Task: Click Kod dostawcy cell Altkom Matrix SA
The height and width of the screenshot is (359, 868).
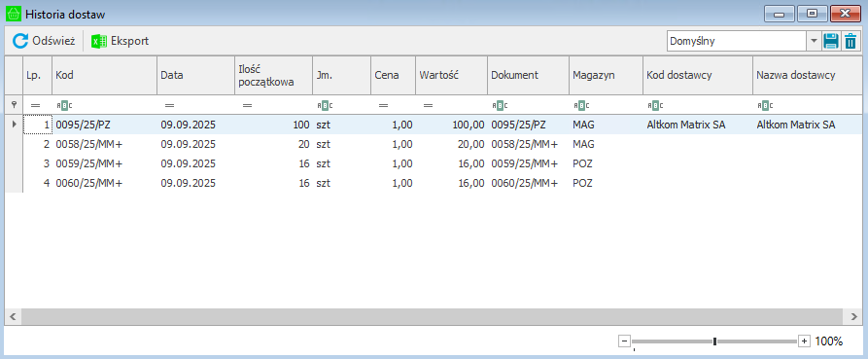Action: click(x=698, y=125)
